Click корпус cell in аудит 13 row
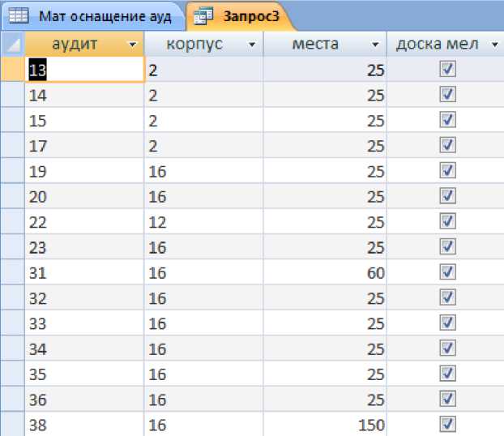 (x=203, y=70)
